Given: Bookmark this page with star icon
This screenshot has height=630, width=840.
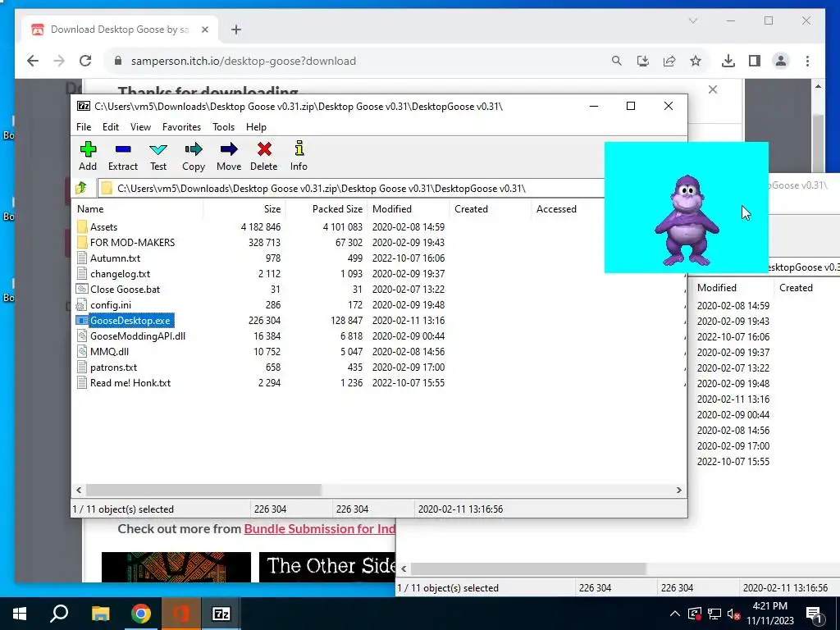Looking at the screenshot, I should [696, 61].
